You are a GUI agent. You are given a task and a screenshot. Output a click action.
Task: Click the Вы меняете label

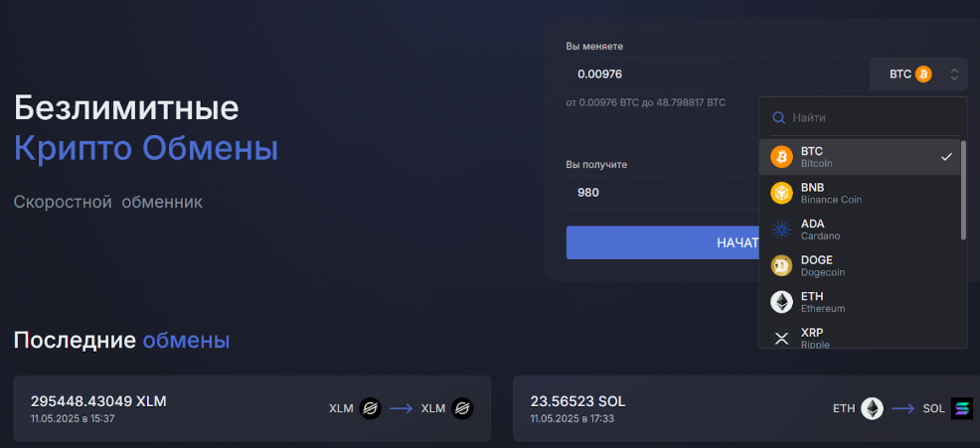pyautogui.click(x=594, y=47)
